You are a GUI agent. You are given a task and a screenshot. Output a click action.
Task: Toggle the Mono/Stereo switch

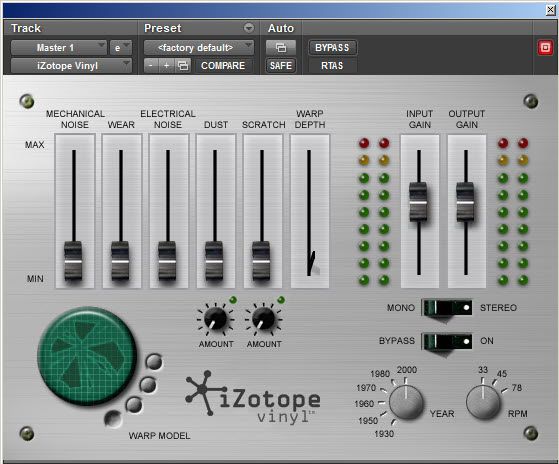click(447, 308)
